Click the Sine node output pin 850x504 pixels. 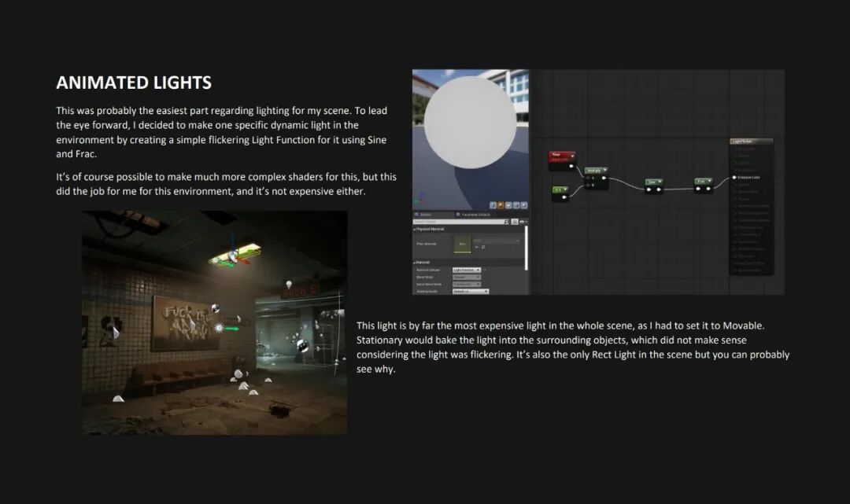tap(659, 189)
